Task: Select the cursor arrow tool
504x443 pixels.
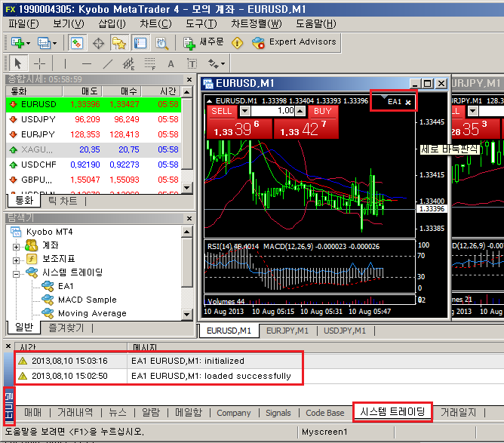Action: click(x=17, y=63)
